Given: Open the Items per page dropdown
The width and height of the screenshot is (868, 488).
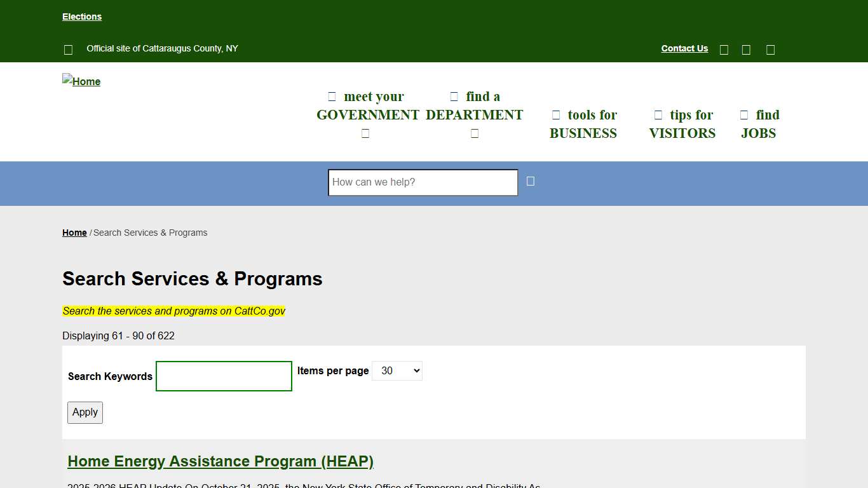Looking at the screenshot, I should pos(397,370).
